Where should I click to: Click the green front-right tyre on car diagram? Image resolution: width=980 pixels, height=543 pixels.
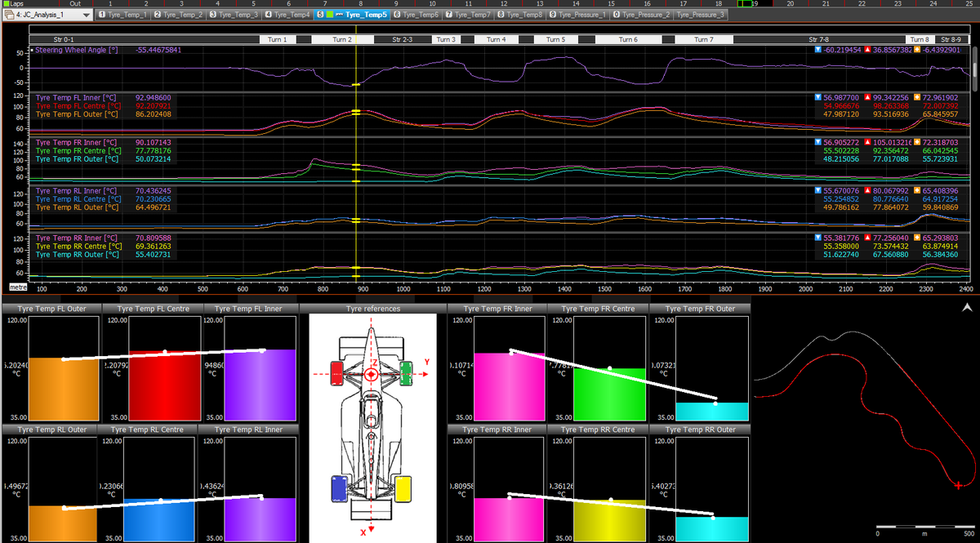tap(406, 372)
